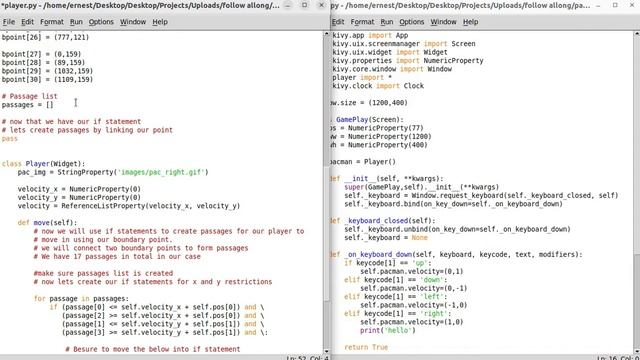Click the 'velocity_x = NumericProperty(0)' line
This screenshot has height=360, width=640.
click(79, 189)
